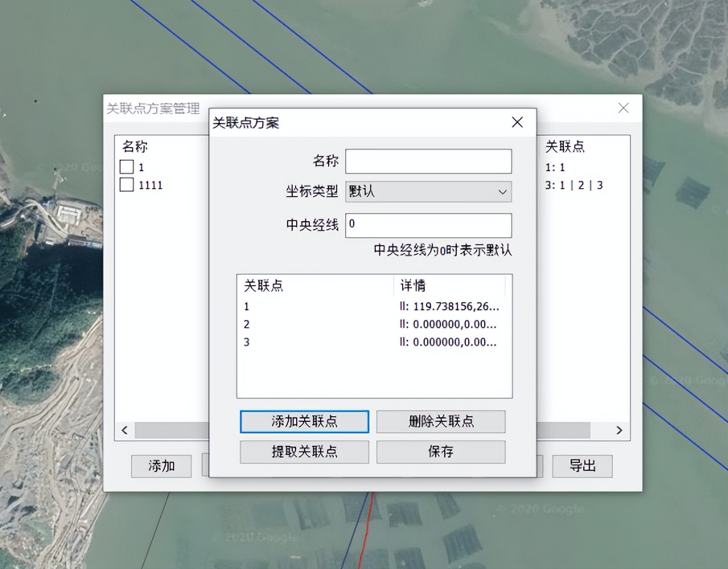728x569 pixels.
Task: Open the 坐标类型 dropdown showing 默认
Action: click(x=428, y=192)
